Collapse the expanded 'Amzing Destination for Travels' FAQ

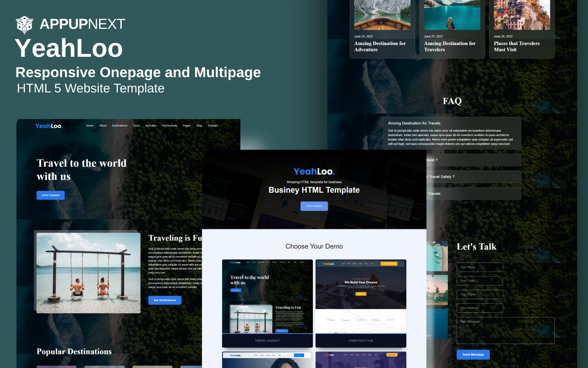pos(452,123)
